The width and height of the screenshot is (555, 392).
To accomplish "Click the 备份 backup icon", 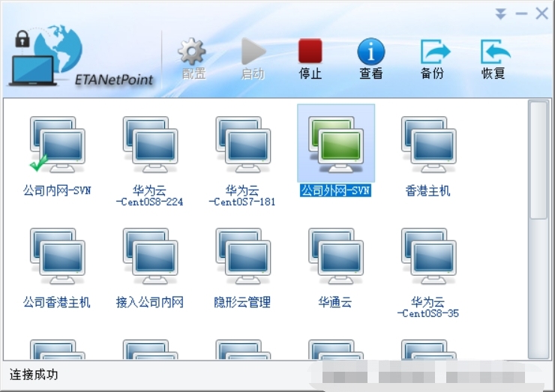I will [433, 54].
